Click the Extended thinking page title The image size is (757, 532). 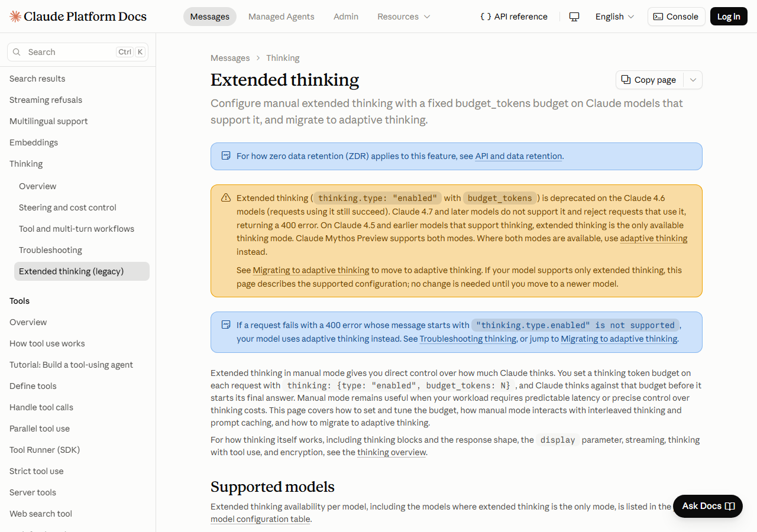point(285,80)
